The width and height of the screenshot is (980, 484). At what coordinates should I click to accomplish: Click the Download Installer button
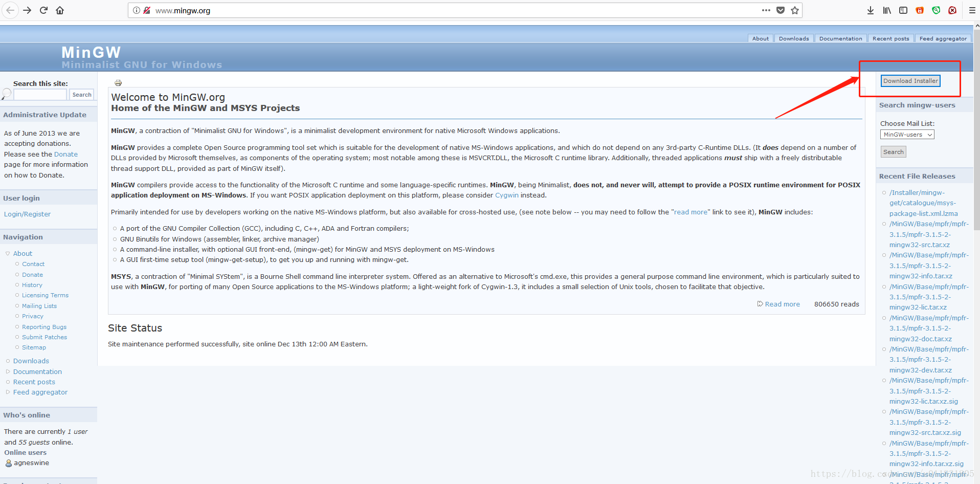point(910,81)
